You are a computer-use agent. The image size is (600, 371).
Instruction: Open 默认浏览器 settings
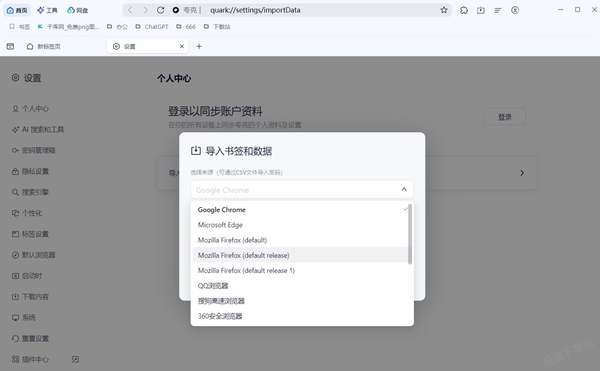(x=34, y=255)
